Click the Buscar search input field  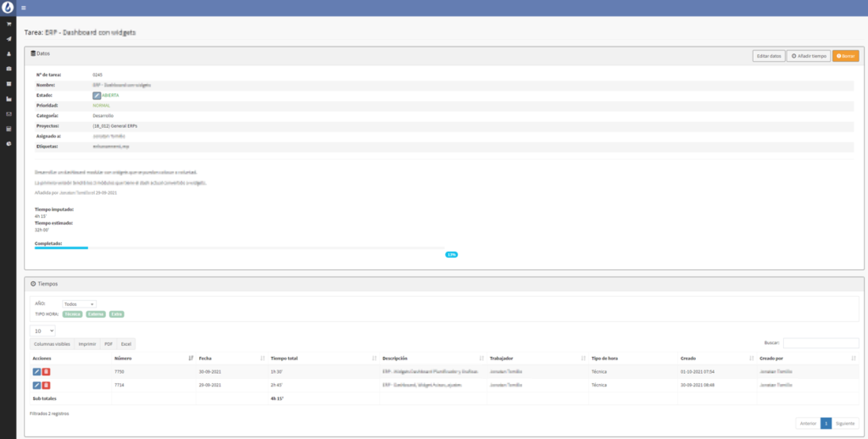coord(821,343)
